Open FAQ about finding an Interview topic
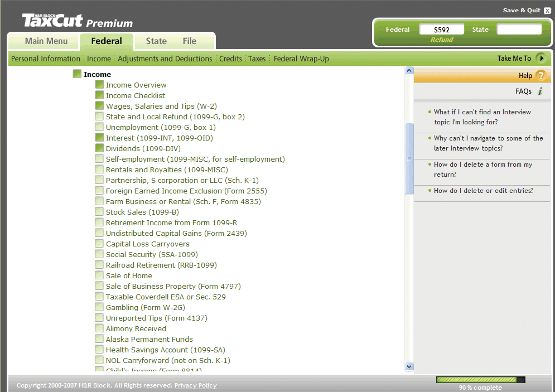The width and height of the screenshot is (555, 392). [482, 117]
